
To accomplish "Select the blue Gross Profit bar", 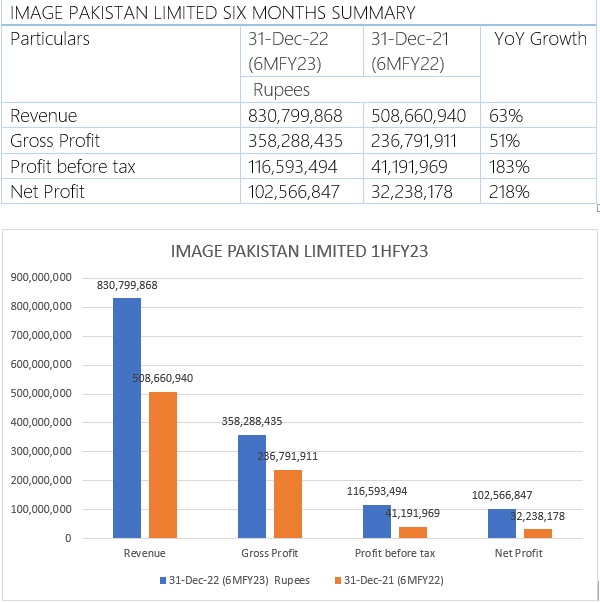I will [252, 486].
